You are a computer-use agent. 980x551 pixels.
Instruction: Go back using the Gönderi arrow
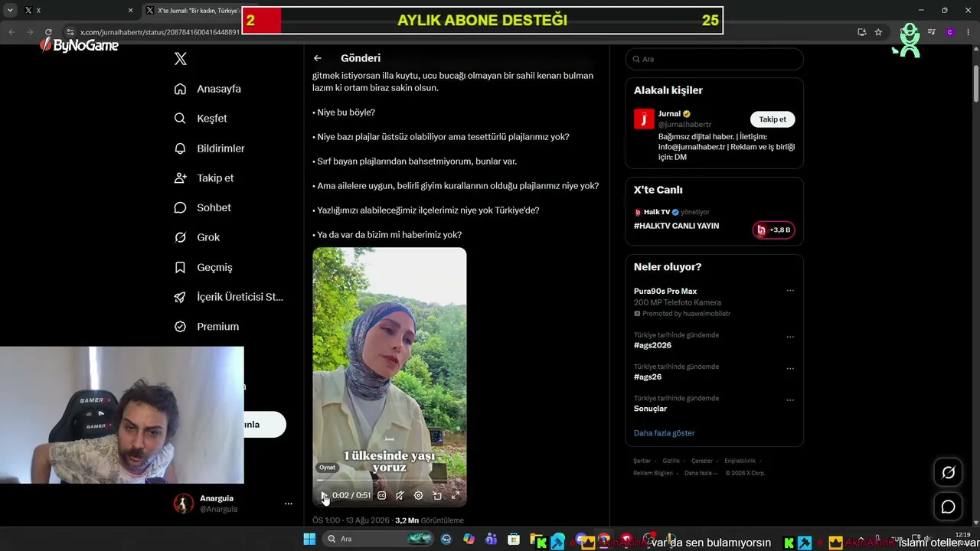click(318, 58)
